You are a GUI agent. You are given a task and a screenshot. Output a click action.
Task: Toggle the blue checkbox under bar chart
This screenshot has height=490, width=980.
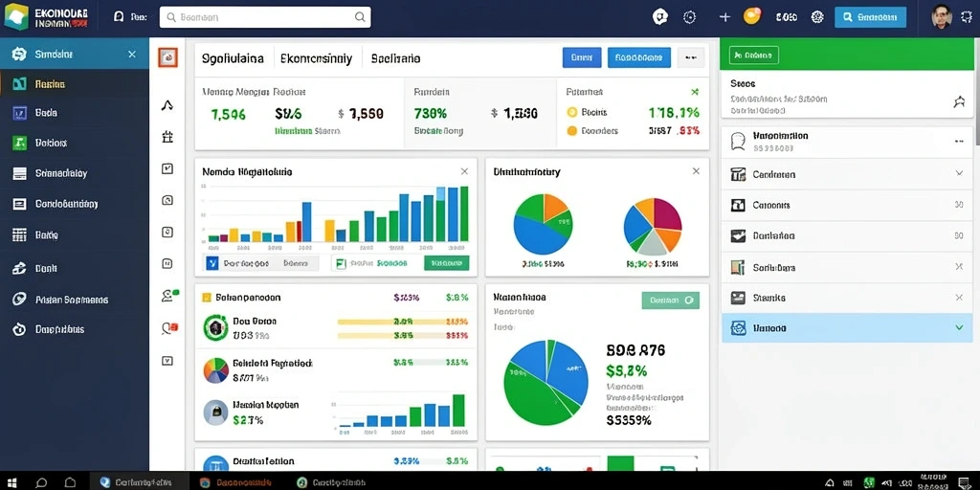(x=212, y=264)
